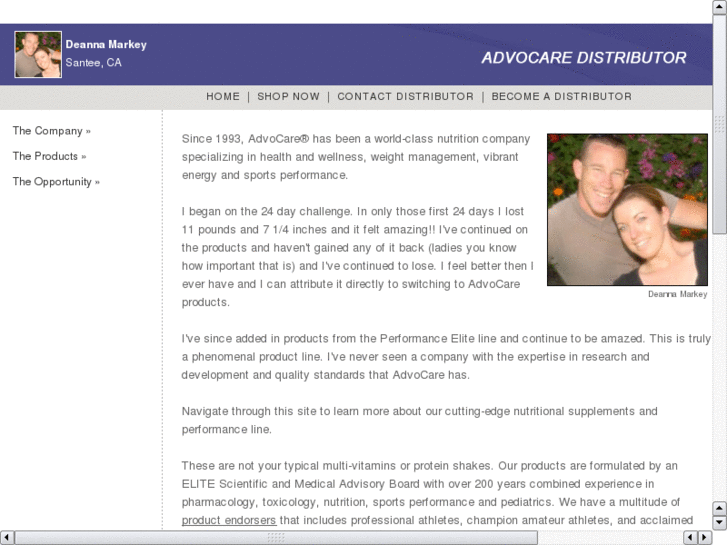
Task: Select BECOME A DISTRIBUTOR
Action: pos(561,96)
